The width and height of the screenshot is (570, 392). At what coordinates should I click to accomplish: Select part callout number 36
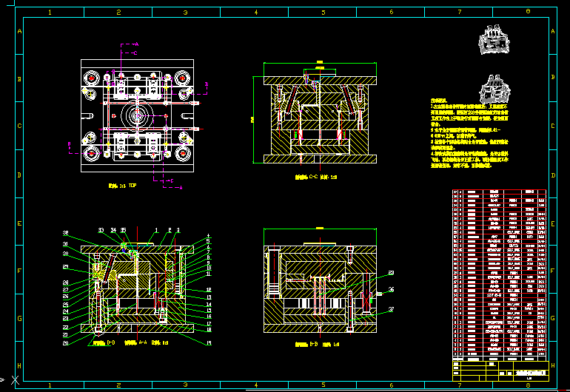(391, 289)
